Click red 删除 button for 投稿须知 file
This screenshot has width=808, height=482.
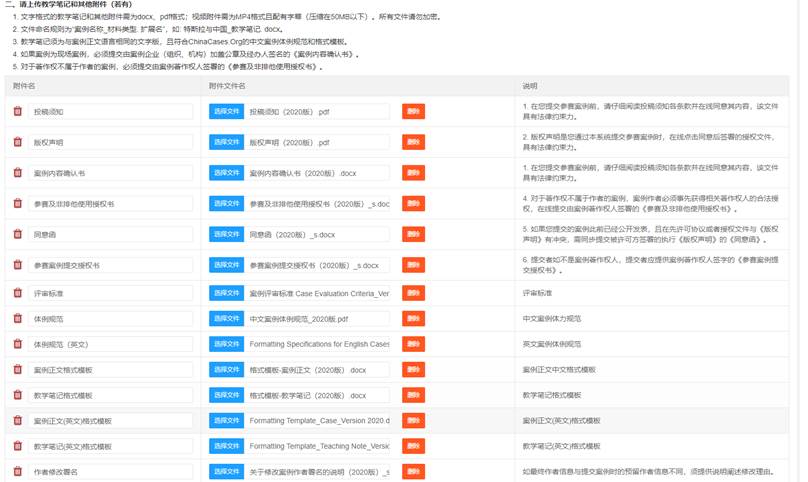click(413, 112)
